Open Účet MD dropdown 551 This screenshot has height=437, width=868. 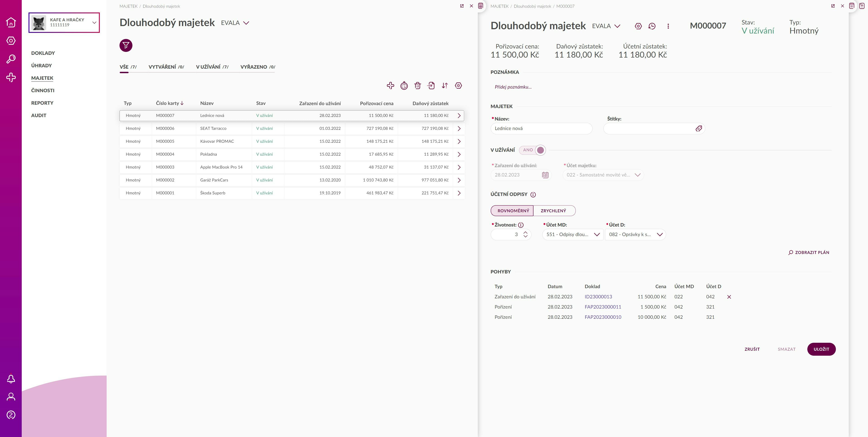(x=572, y=235)
